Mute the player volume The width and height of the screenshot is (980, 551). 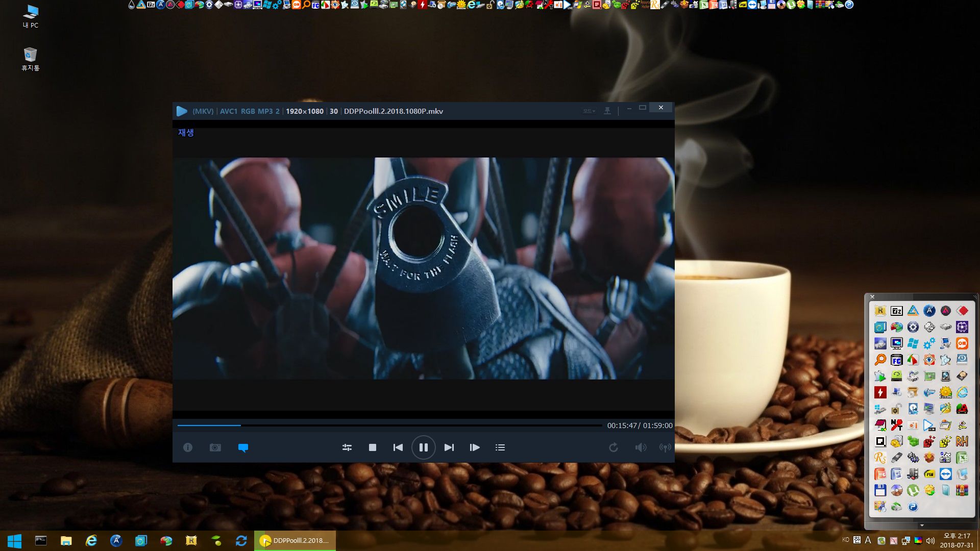[x=641, y=447]
